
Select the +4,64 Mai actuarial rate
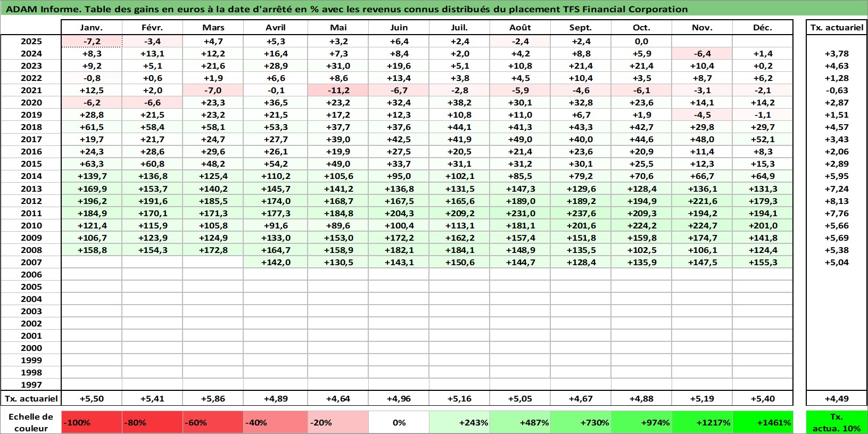click(338, 398)
